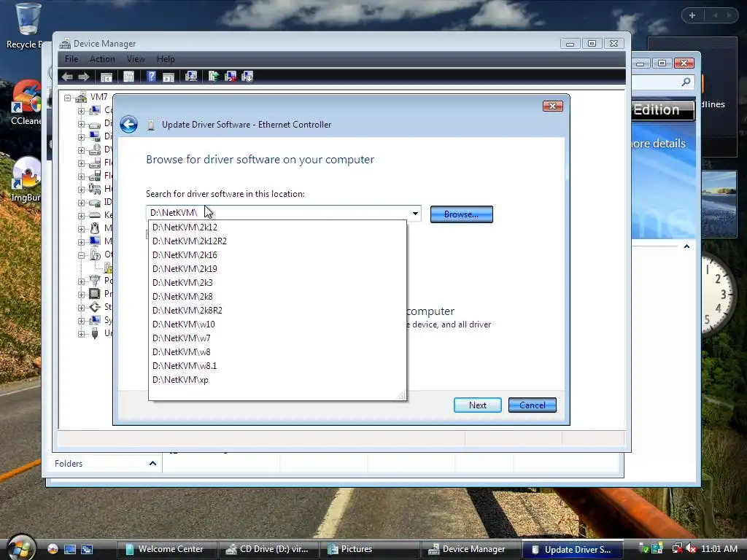The width and height of the screenshot is (747, 560).
Task: Select D:\NetKVM\2k12 from the list
Action: 277,227
